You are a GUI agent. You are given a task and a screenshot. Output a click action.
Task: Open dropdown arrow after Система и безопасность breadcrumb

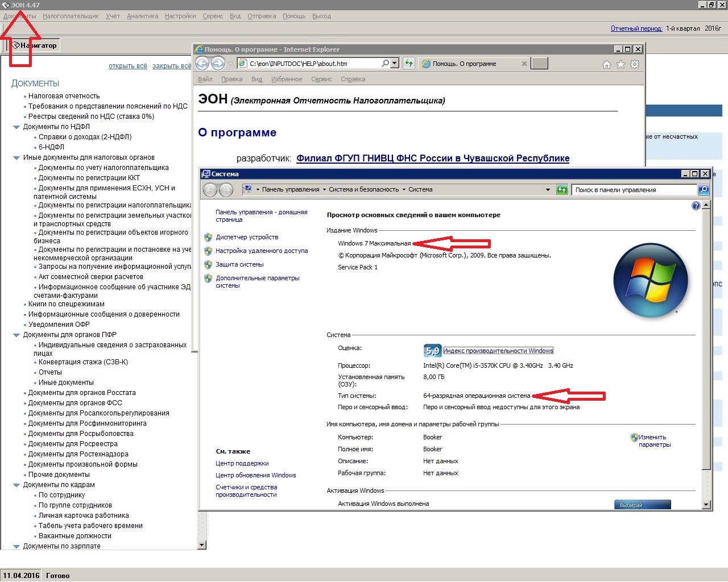click(404, 190)
